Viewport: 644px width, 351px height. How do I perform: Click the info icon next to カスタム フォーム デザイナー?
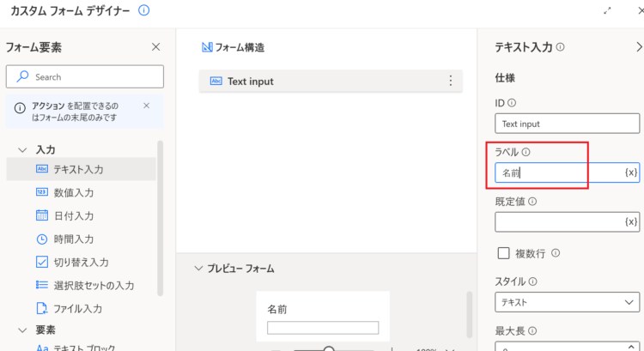tap(143, 10)
